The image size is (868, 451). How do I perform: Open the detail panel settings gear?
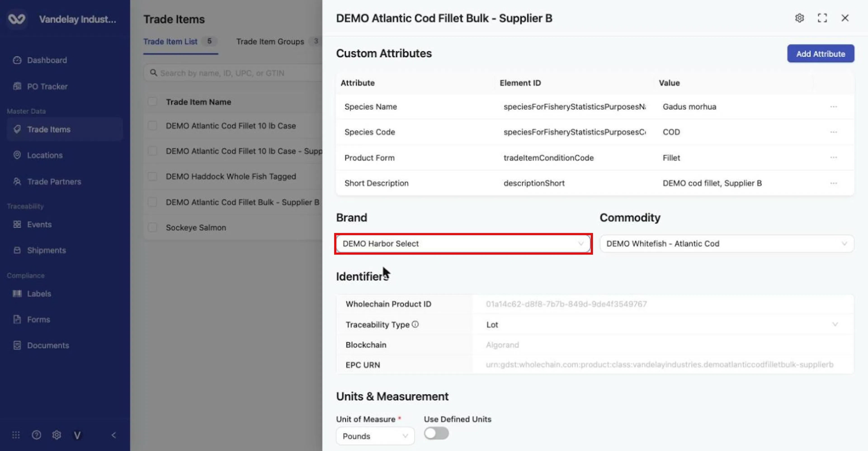coord(799,18)
